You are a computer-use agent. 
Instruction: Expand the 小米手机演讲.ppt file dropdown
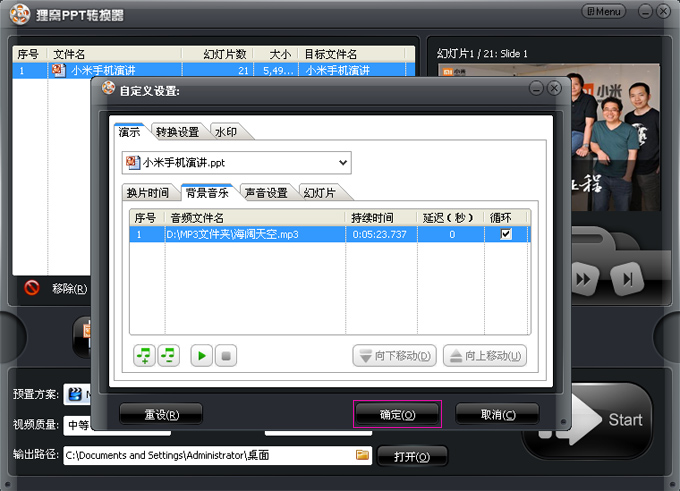coord(343,162)
